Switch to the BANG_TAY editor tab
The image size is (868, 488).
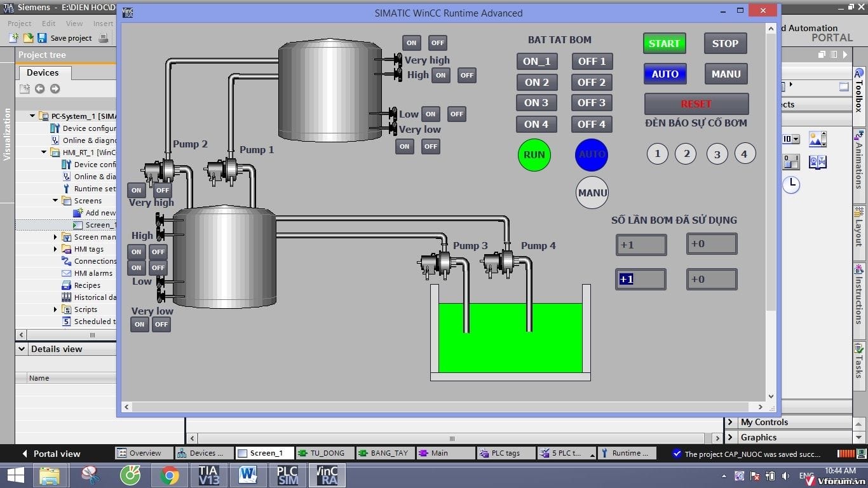386,453
